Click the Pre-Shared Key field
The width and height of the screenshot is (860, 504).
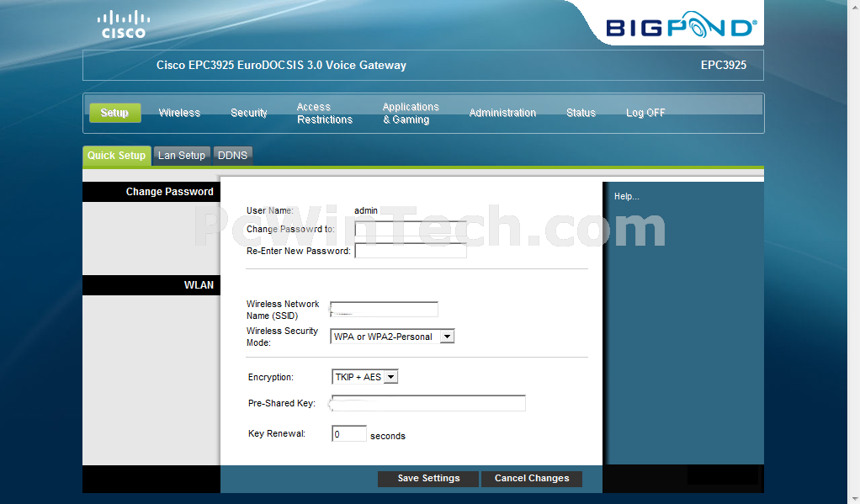coord(428,403)
